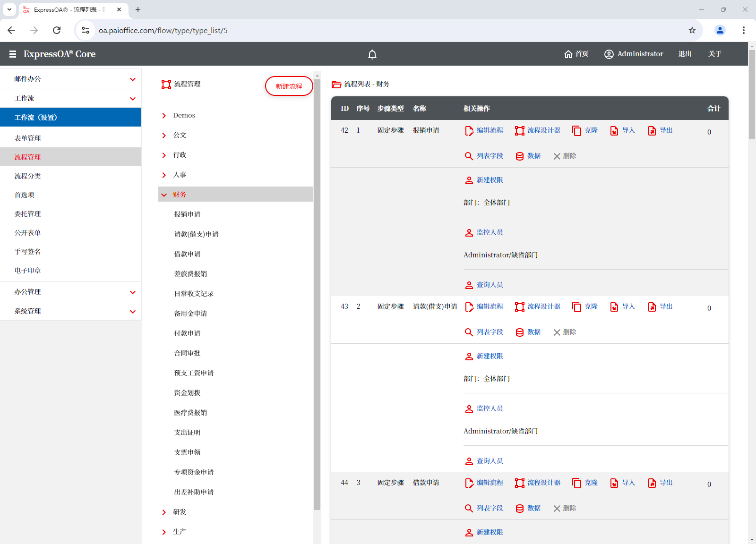The image size is (756, 544).
Task: Expand the 办公管理 sidebar section
Action: pos(71,292)
